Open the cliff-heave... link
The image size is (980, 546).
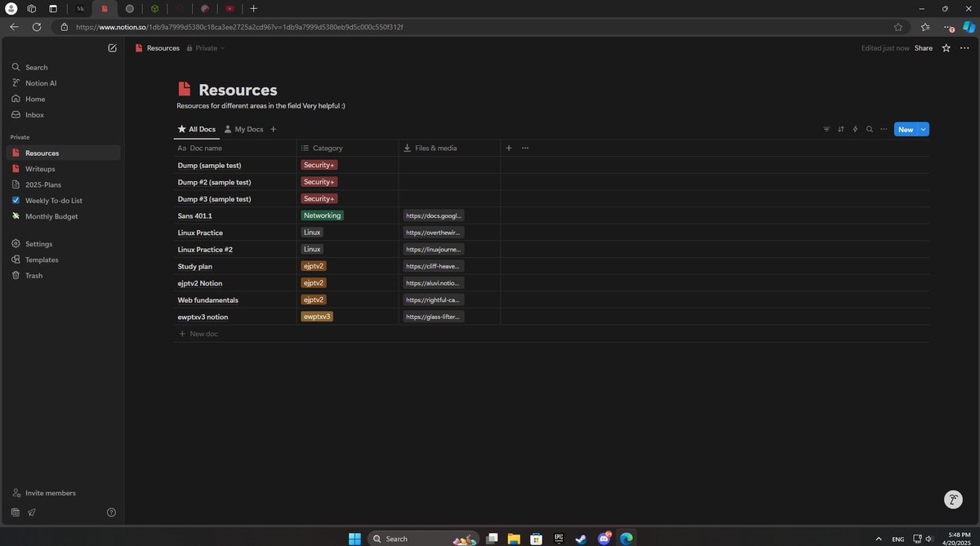coord(434,266)
